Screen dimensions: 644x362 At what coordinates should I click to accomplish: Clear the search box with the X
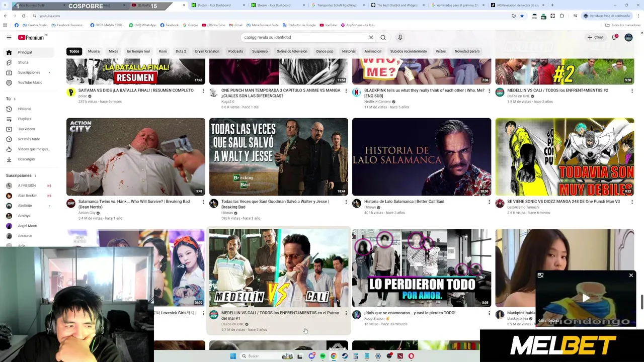click(x=371, y=37)
